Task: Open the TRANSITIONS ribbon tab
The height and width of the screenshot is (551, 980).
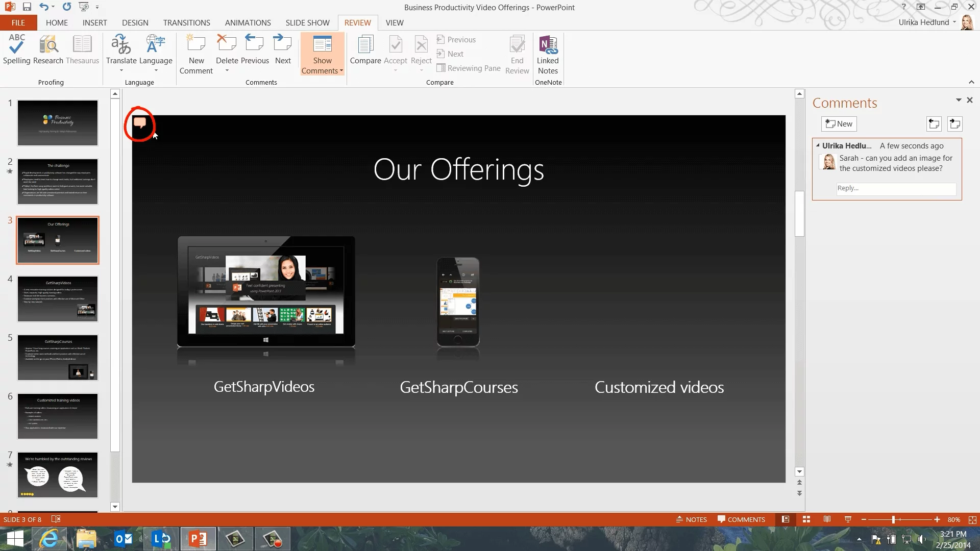Action: tap(186, 22)
